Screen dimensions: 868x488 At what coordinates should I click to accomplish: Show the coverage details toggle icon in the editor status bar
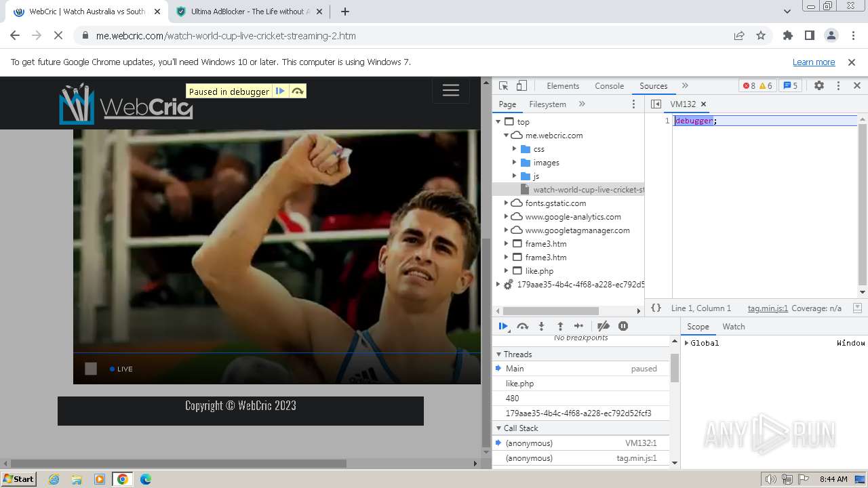tap(857, 308)
